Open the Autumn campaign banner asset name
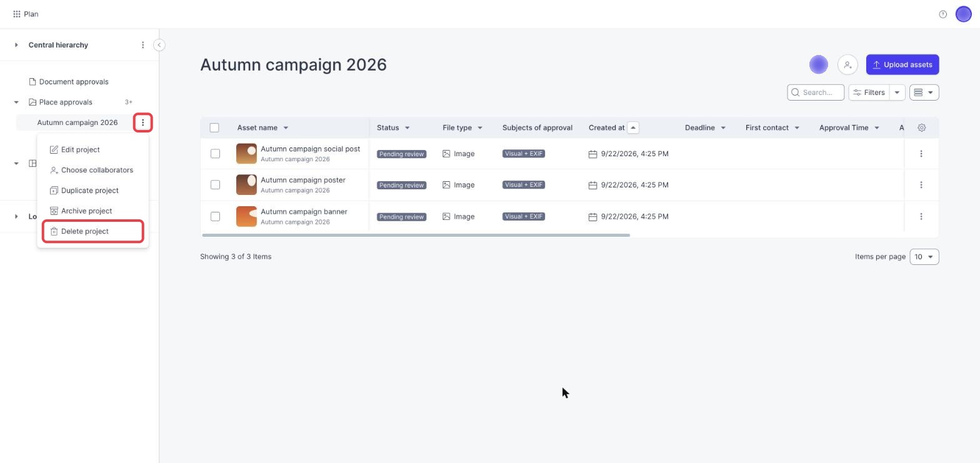The image size is (980, 463). [x=304, y=212]
